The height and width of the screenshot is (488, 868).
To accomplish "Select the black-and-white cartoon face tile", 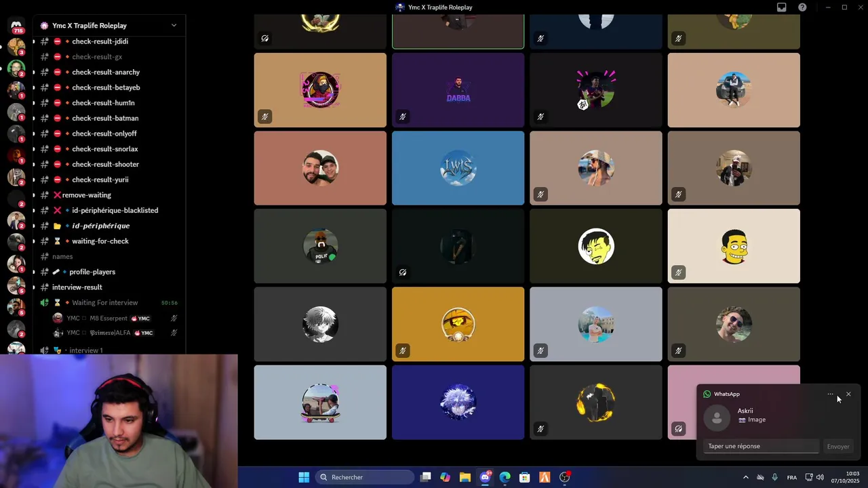I will click(595, 246).
